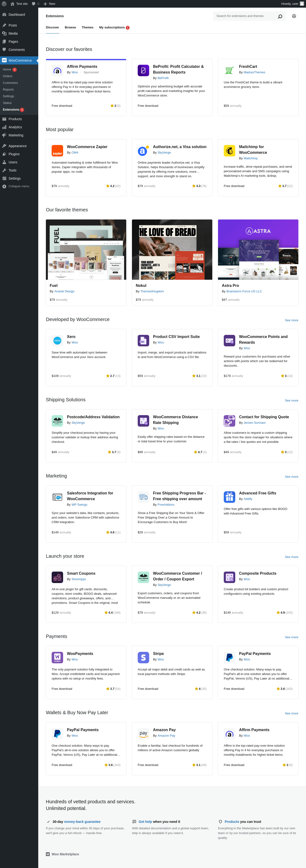Screen dimensions: 306x868
Task: Focus the extensions search field
Action: tap(245, 16)
